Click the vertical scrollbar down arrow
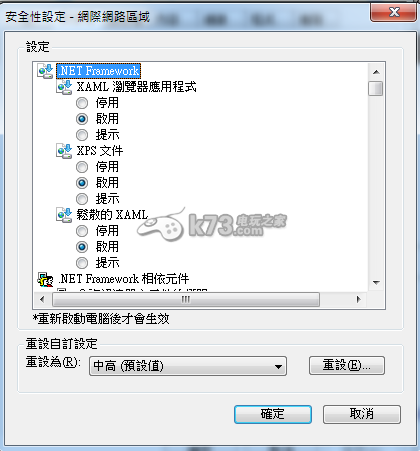 (376, 283)
